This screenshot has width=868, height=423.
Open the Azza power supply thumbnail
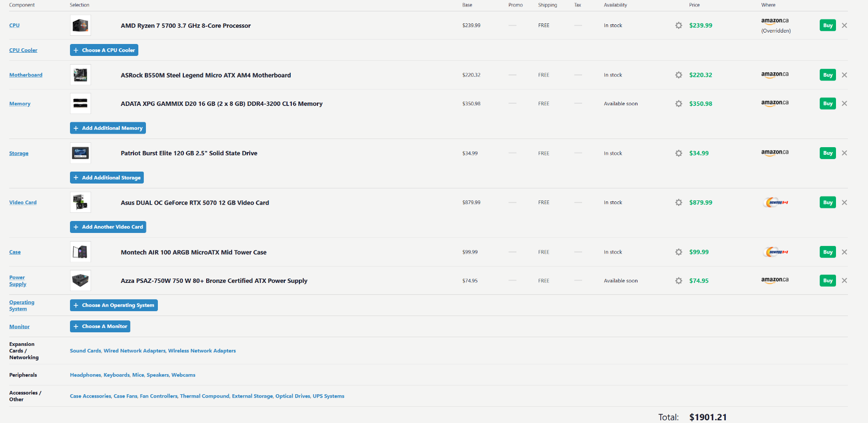point(80,281)
